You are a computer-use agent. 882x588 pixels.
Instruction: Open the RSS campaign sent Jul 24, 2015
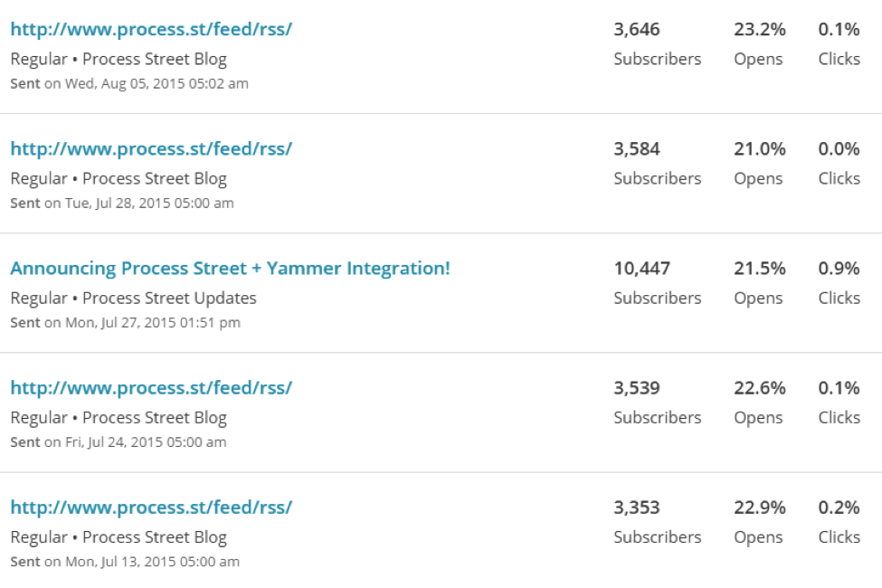[x=151, y=388]
